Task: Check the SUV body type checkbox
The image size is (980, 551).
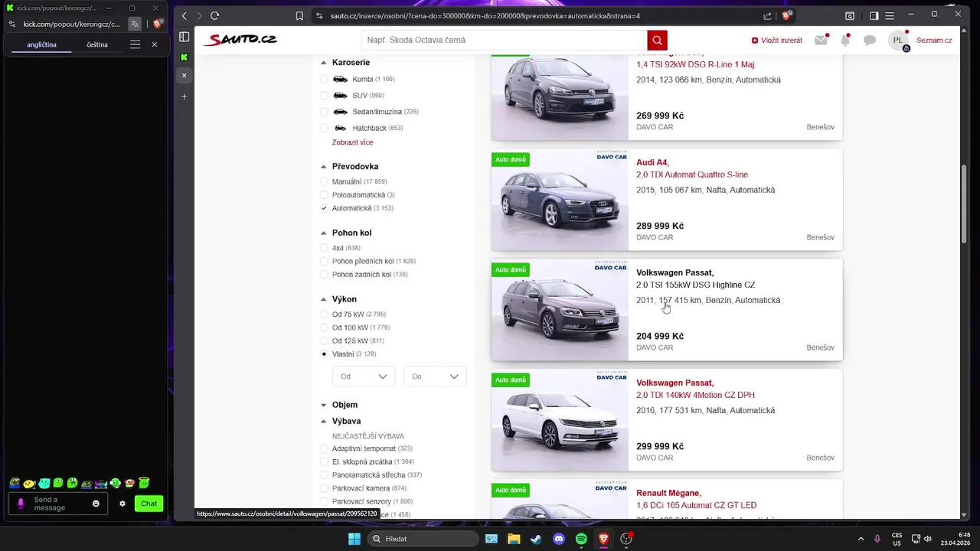Action: click(324, 96)
